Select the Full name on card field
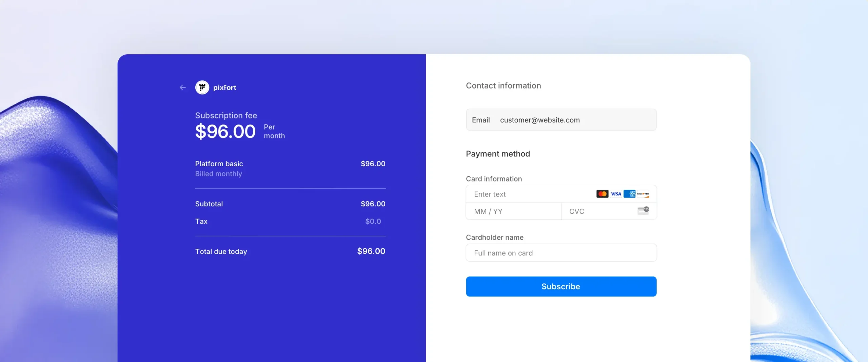868x362 pixels. click(x=561, y=253)
